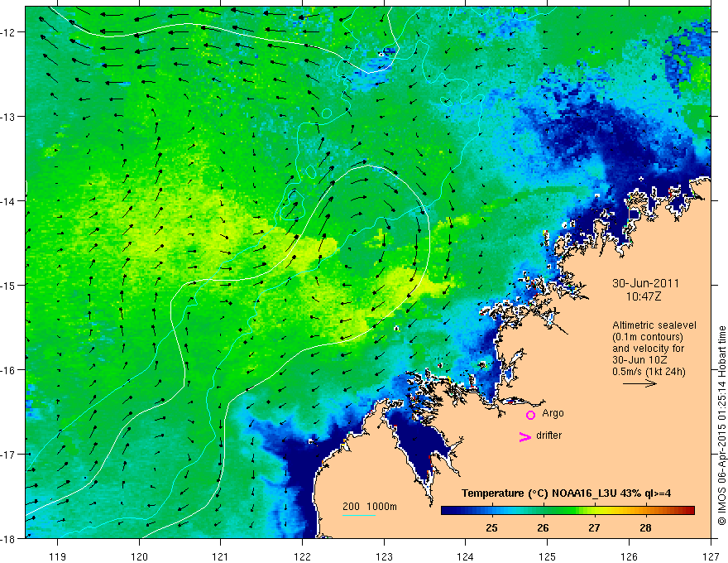Click the '10:47Z' time text
The height and width of the screenshot is (563, 728).
[643, 296]
